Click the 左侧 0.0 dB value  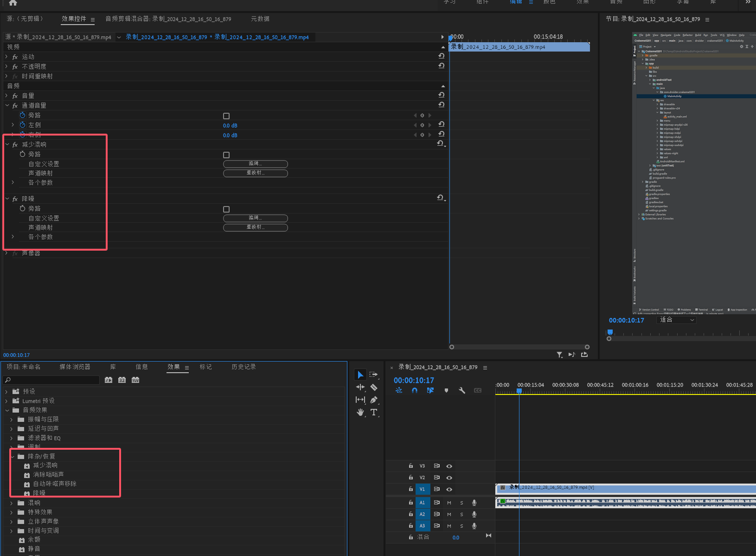[230, 125]
